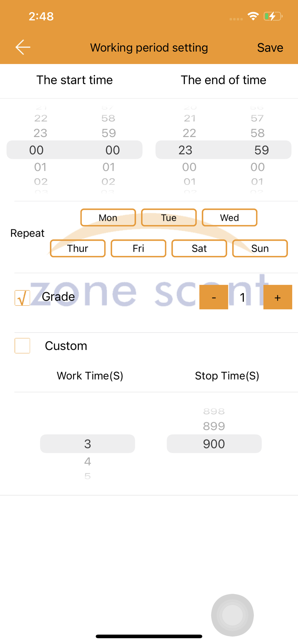Toggle the Wed repeat day
The width and height of the screenshot is (298, 644).
(229, 218)
